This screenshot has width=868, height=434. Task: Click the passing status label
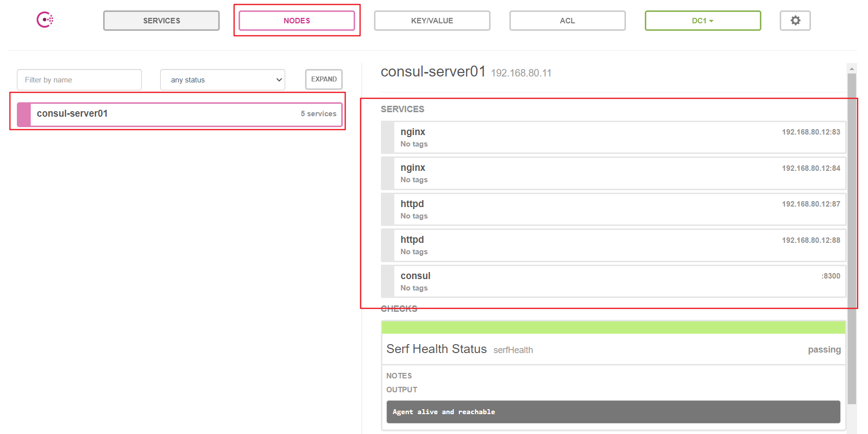point(824,350)
